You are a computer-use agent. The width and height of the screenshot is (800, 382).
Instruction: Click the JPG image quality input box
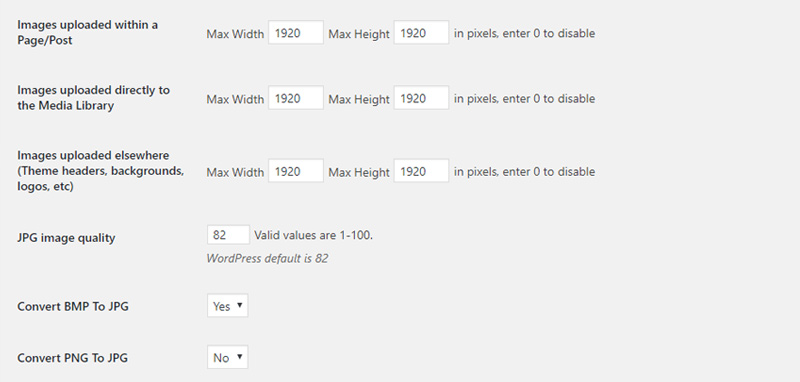[x=229, y=235]
